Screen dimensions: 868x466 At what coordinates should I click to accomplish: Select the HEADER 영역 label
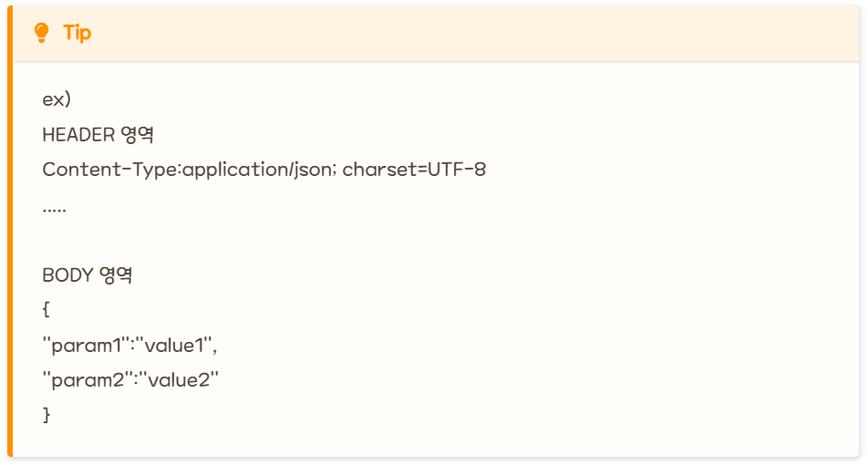coord(98,134)
